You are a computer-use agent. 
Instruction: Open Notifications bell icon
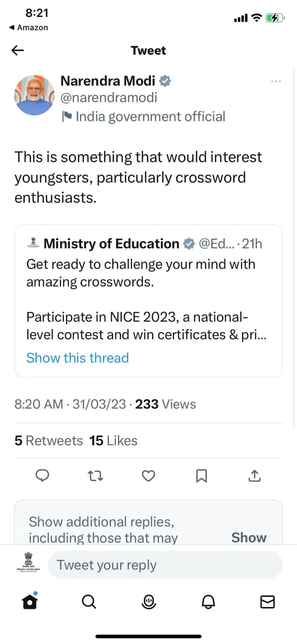click(x=208, y=601)
